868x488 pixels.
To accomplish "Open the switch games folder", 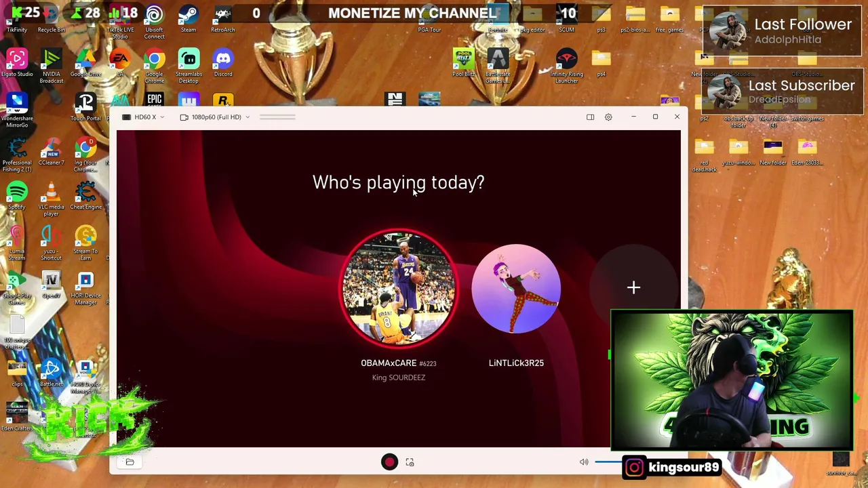I will click(807, 108).
